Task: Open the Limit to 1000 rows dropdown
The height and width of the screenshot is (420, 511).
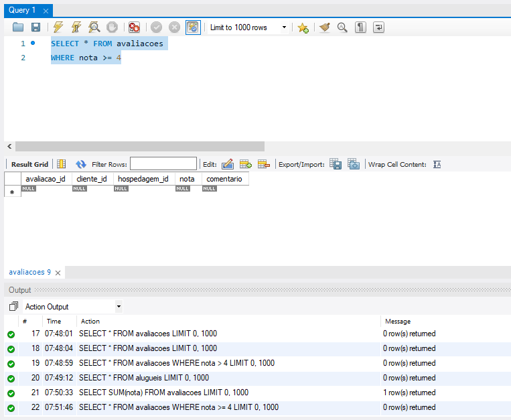Action: tap(284, 27)
